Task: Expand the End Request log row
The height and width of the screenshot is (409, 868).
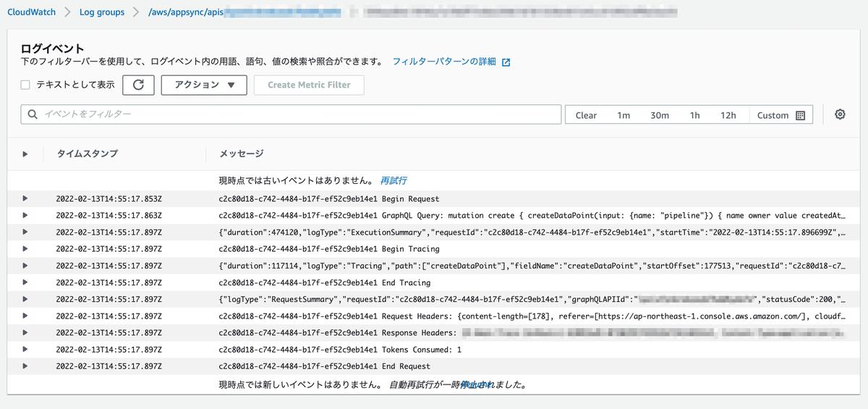Action: click(25, 366)
